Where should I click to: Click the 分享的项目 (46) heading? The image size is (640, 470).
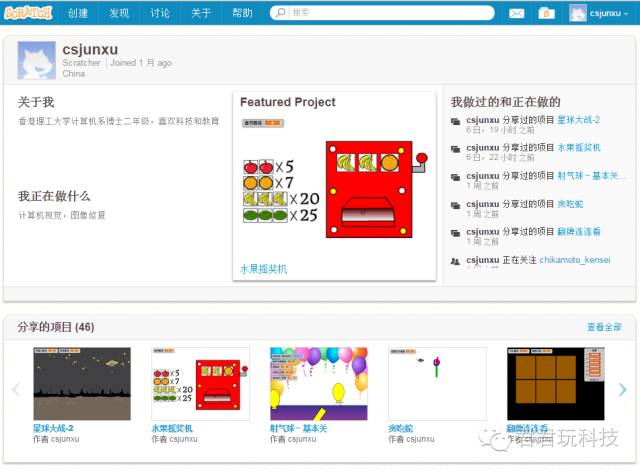pos(56,327)
